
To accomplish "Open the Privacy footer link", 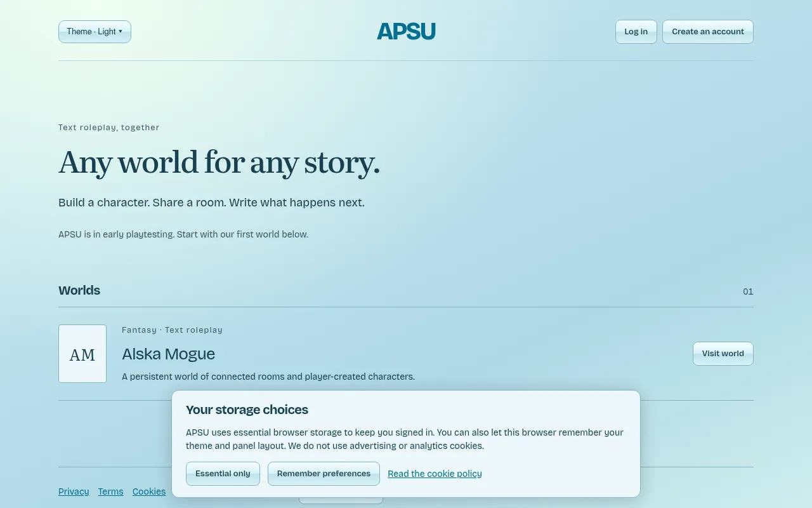I will click(74, 491).
